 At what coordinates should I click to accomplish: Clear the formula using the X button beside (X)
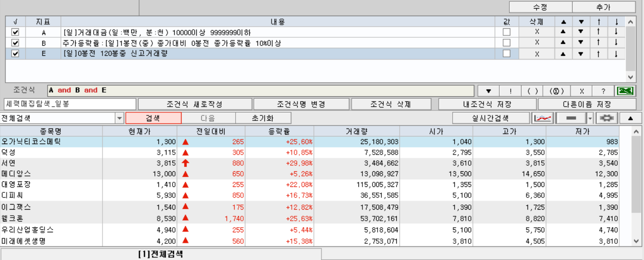[582, 91]
